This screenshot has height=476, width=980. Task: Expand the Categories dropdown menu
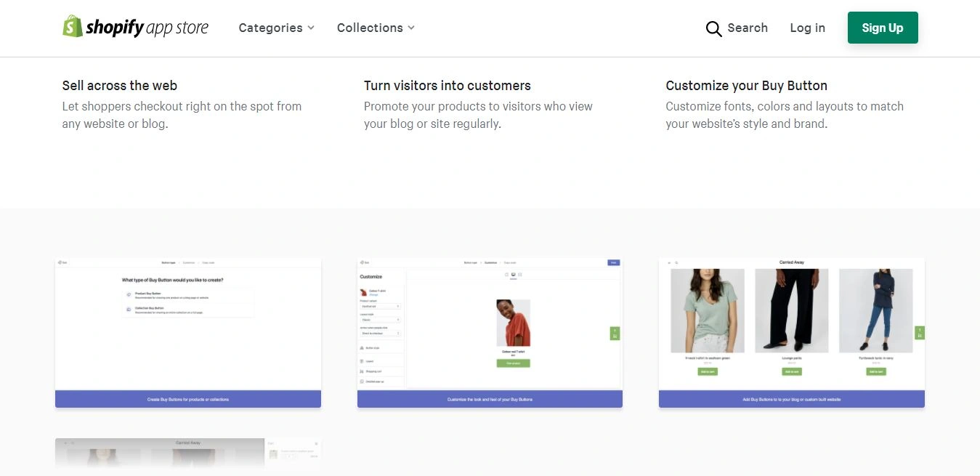click(276, 28)
